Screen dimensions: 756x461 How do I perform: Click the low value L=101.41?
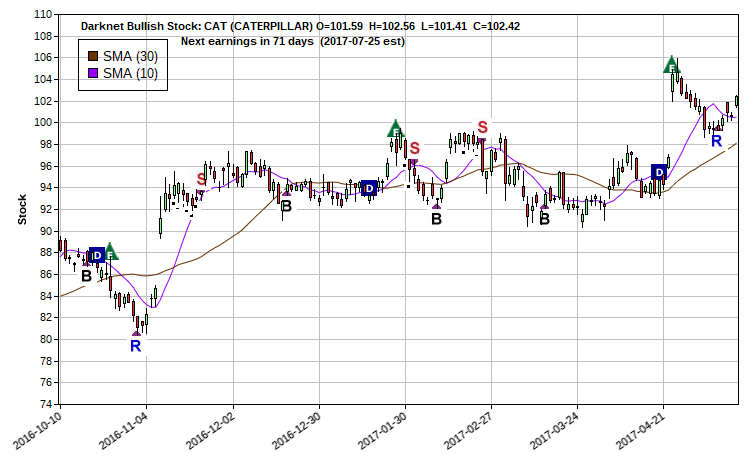[444, 26]
